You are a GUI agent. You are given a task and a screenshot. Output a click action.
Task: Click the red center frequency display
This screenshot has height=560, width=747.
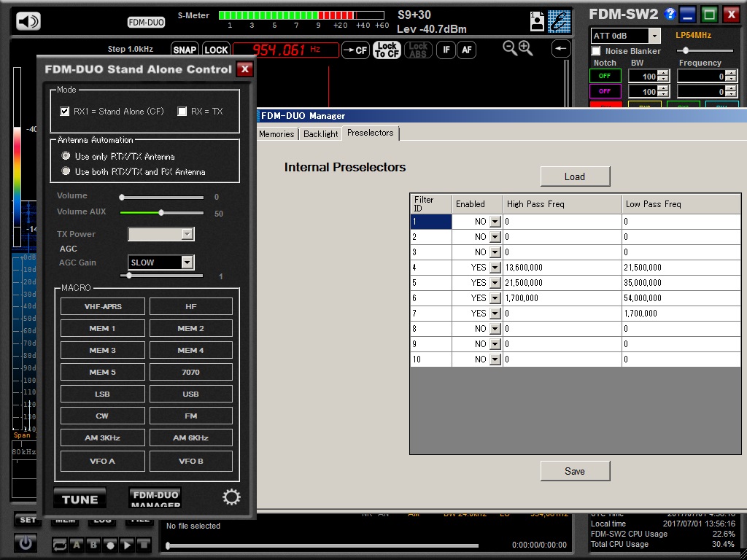click(x=286, y=50)
